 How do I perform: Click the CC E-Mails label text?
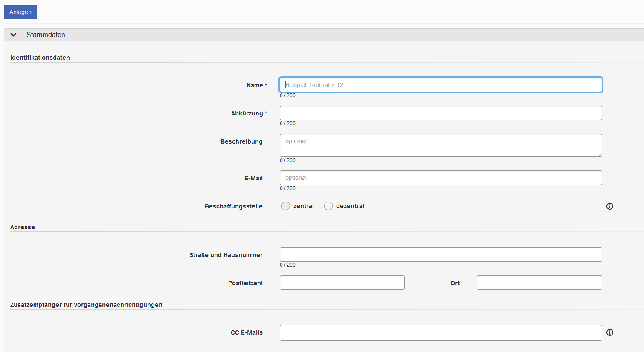coord(247,332)
